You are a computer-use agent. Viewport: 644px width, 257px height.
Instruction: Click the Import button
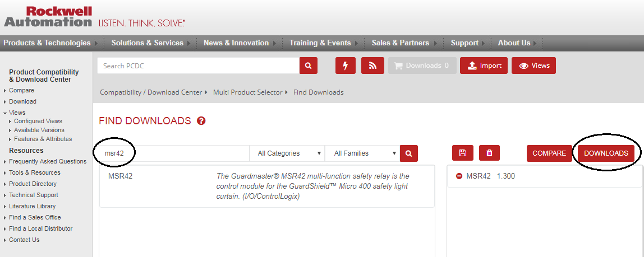click(x=484, y=66)
